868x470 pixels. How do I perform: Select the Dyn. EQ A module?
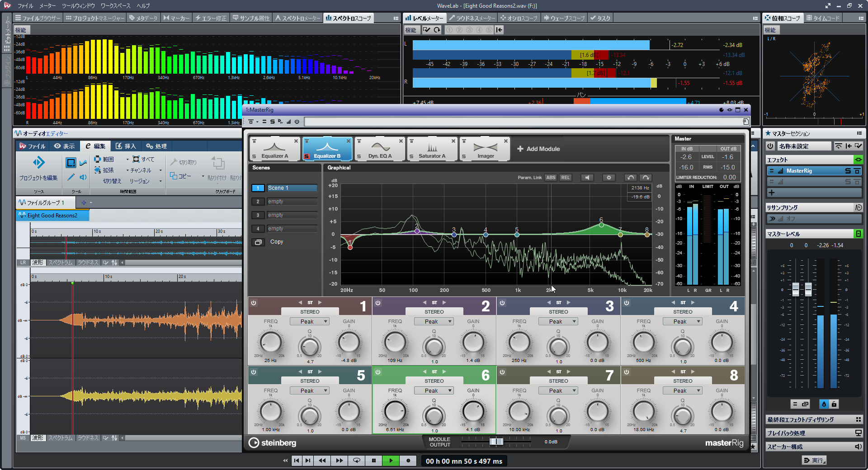[x=380, y=149]
